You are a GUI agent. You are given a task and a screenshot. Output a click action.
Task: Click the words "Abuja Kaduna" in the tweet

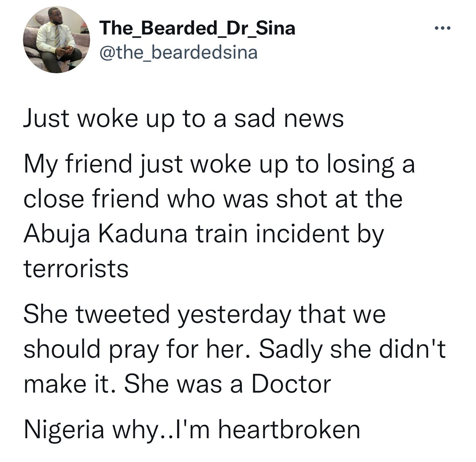[106, 233]
